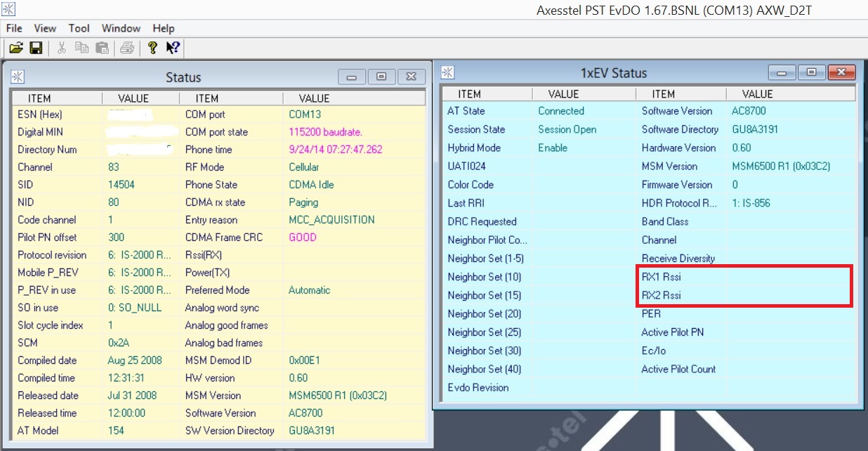
Task: Maximize the Status window
Action: [381, 77]
